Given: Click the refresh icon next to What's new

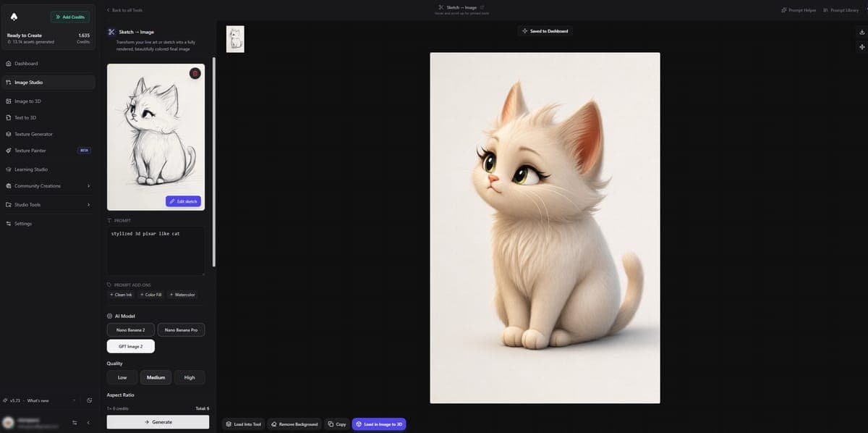Looking at the screenshot, I should [x=89, y=400].
